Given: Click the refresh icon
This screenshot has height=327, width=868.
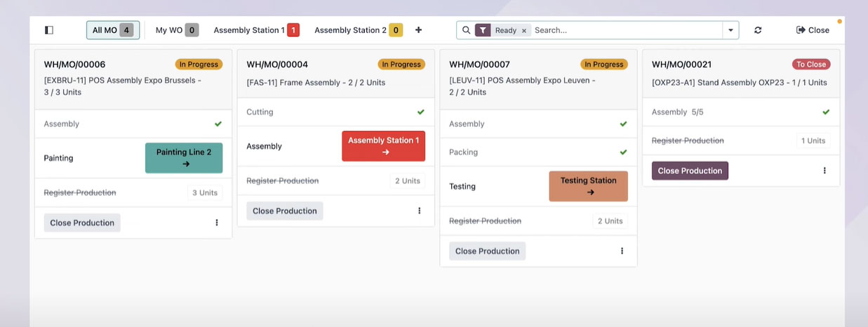Looking at the screenshot, I should click(758, 30).
